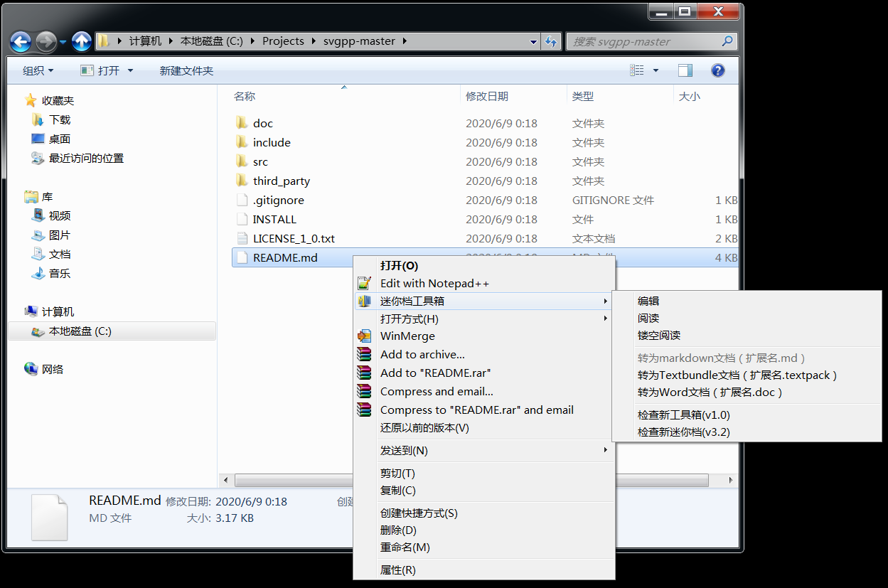The image size is (888, 588).
Task: Expand the 打开方式(H) submenu
Action: (x=605, y=318)
